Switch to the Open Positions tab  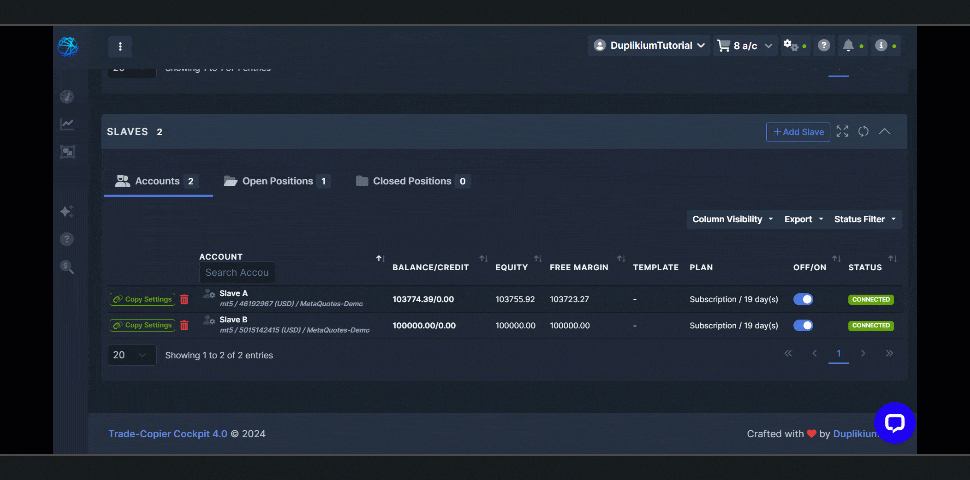click(277, 181)
